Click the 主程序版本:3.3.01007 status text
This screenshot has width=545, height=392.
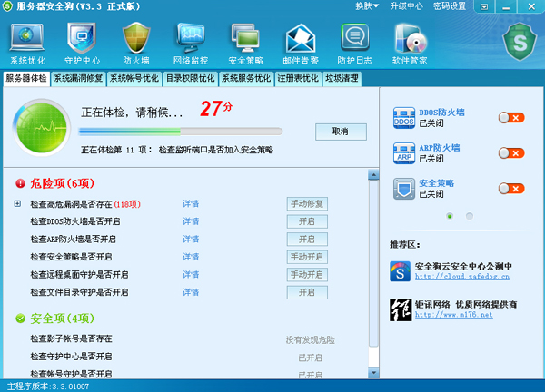tap(48, 387)
